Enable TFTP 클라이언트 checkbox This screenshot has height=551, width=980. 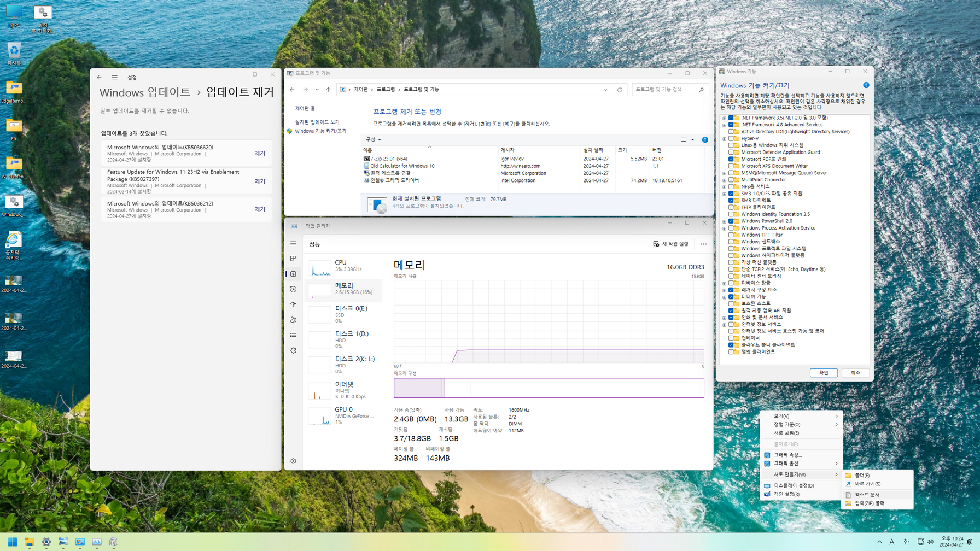(731, 208)
